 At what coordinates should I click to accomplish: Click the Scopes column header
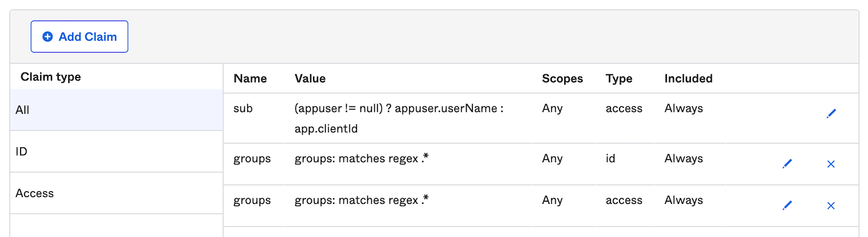coord(562,79)
